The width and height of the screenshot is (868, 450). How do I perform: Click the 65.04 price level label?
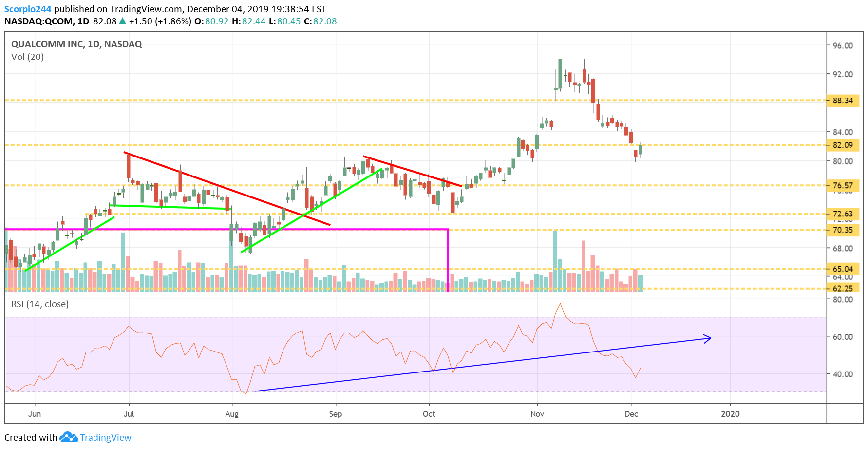pos(843,269)
